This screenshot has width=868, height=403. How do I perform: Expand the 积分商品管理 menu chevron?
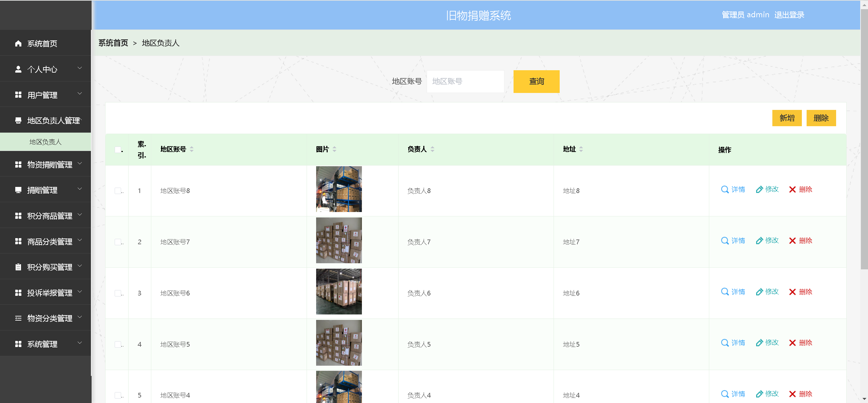[x=80, y=214]
